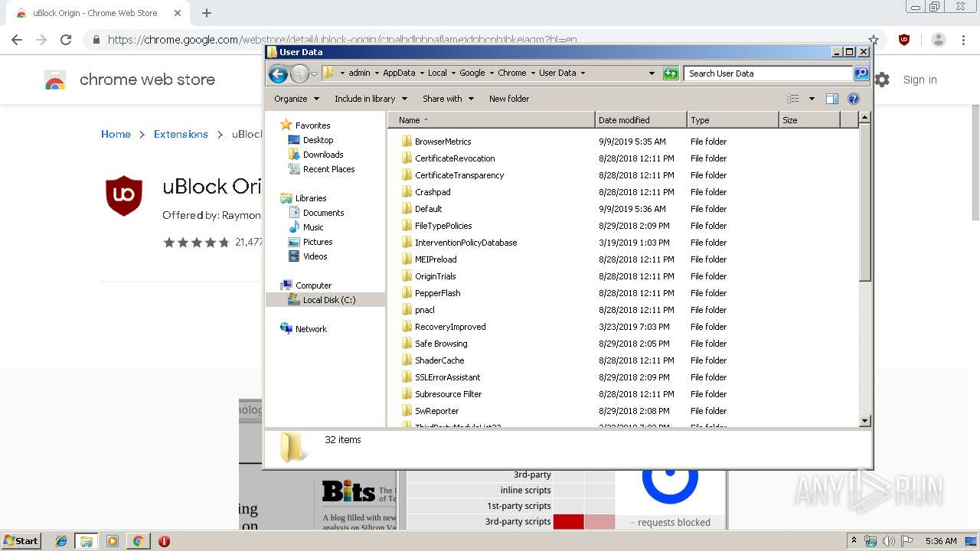The image size is (980, 551).
Task: Click the network tray icon
Action: [x=871, y=541]
